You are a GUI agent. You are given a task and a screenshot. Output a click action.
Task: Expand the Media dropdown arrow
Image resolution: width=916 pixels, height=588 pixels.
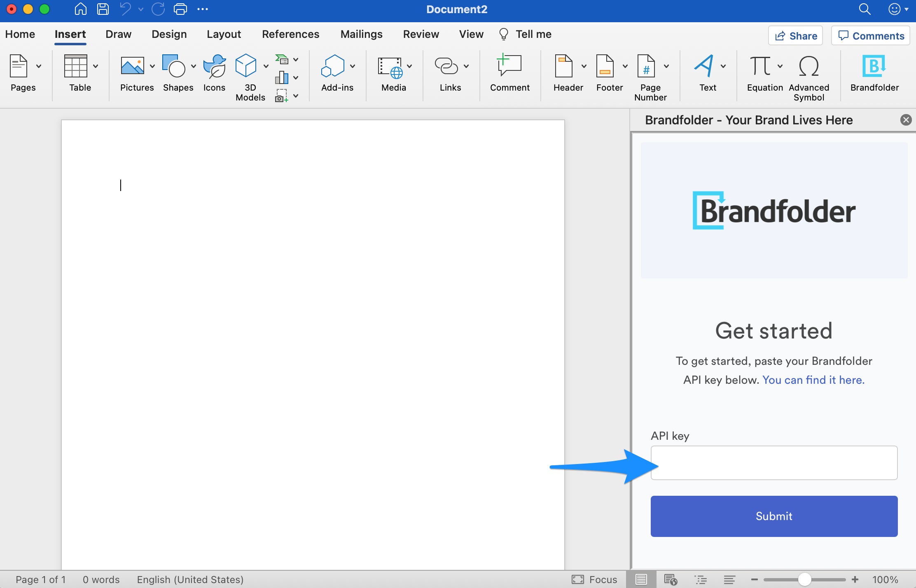[x=409, y=66]
